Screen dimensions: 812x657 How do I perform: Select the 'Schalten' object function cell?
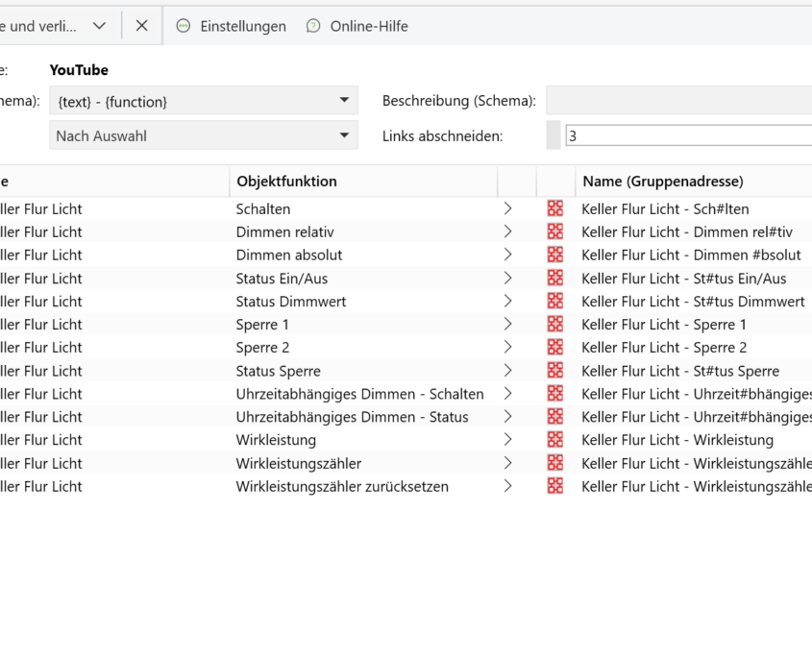point(263,209)
